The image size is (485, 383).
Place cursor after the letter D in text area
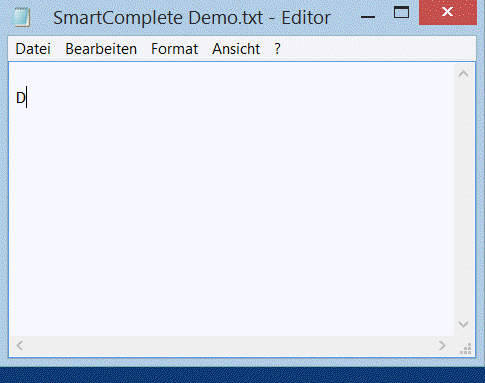(26, 98)
